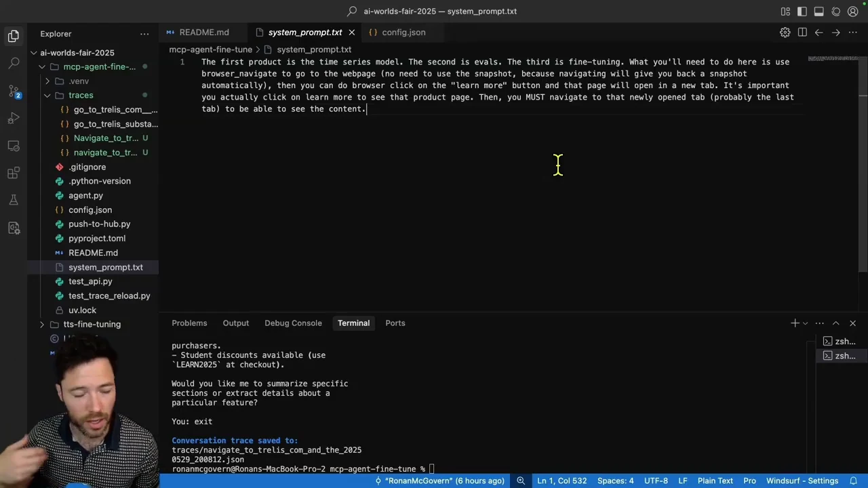This screenshot has width=868, height=488.
Task: Open the Extensions view
Action: (x=14, y=174)
